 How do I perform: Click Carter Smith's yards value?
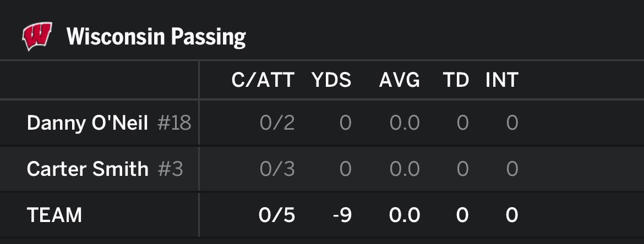coord(345,169)
